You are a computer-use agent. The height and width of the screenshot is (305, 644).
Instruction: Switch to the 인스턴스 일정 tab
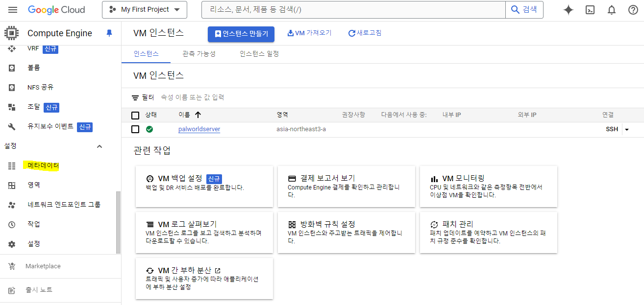[259, 54]
